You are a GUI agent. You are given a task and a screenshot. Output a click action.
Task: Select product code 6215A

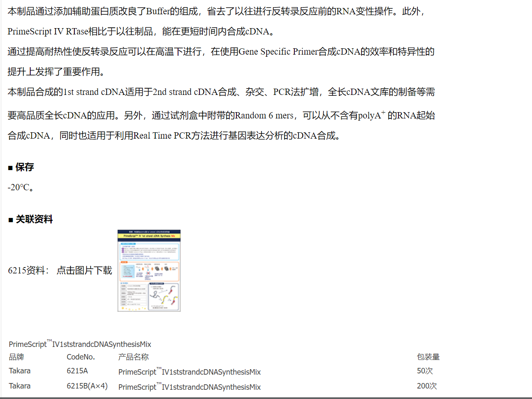coord(77,371)
